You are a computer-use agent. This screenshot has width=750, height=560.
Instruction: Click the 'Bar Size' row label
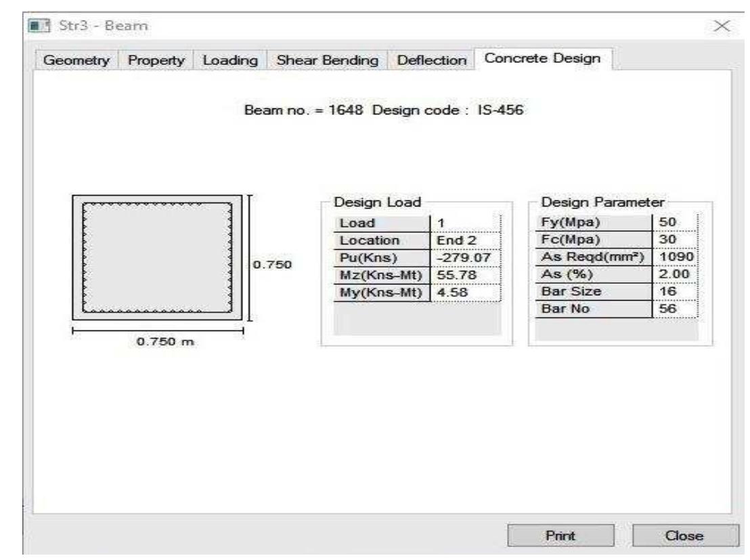tap(594, 291)
